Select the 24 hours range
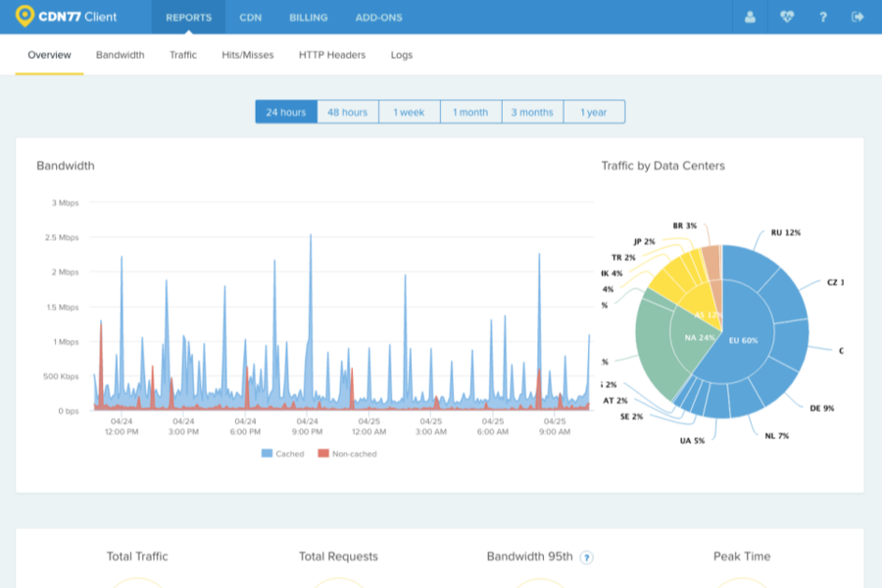 pos(286,112)
